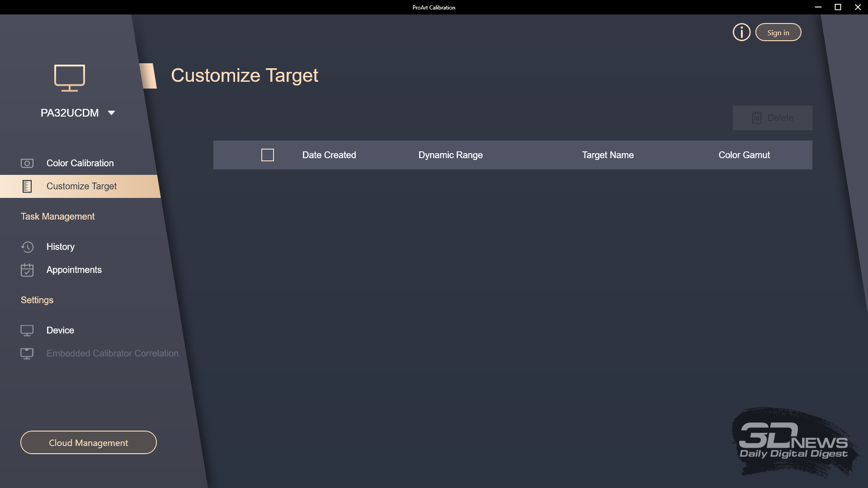Image resolution: width=868 pixels, height=488 pixels.
Task: Click the Target Name column header
Action: coord(608,155)
